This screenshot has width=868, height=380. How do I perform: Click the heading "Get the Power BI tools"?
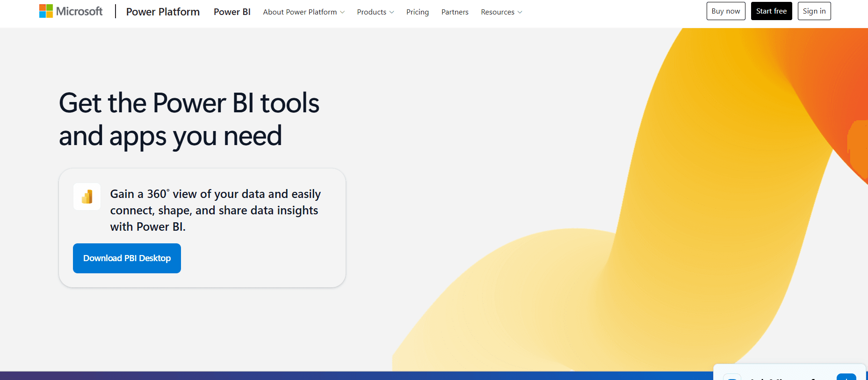coord(189,103)
